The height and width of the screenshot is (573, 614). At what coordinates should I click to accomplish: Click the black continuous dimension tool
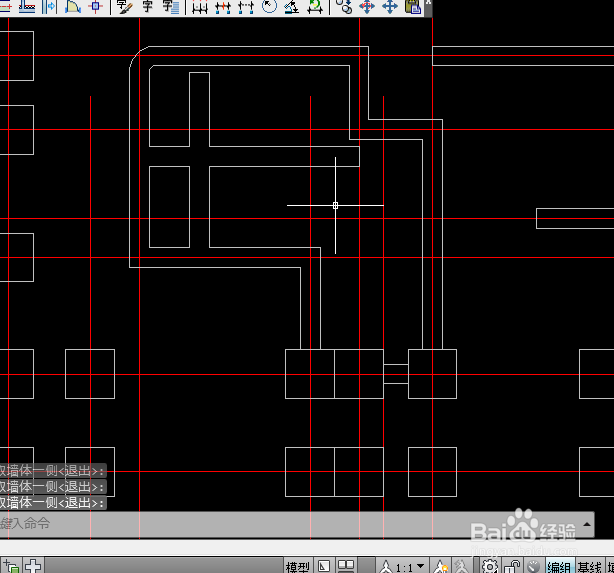[x=200, y=7]
